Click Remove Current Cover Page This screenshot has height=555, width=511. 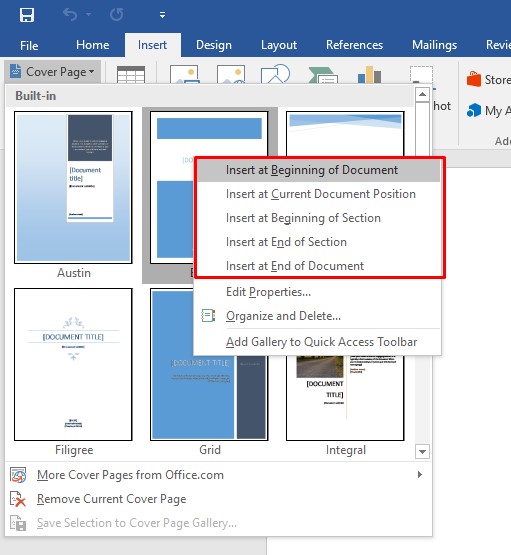[x=218, y=499]
